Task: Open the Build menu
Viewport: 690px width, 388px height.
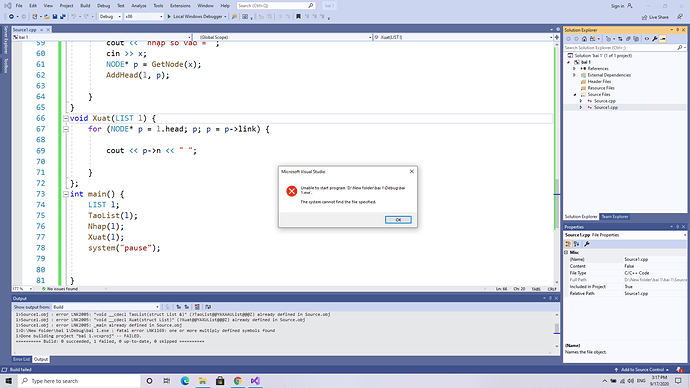Action: [x=85, y=6]
